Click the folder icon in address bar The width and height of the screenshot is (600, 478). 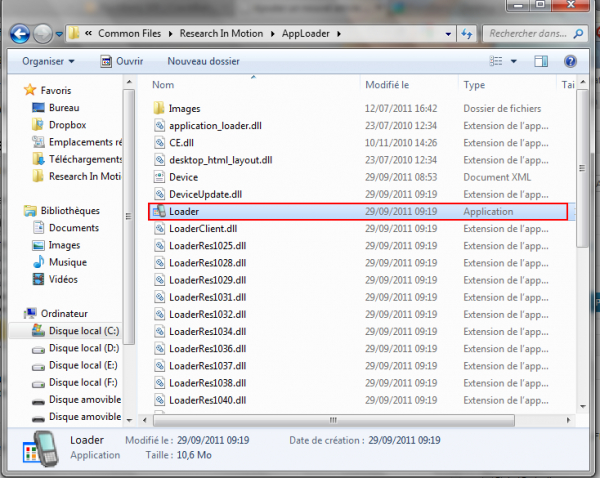click(74, 34)
